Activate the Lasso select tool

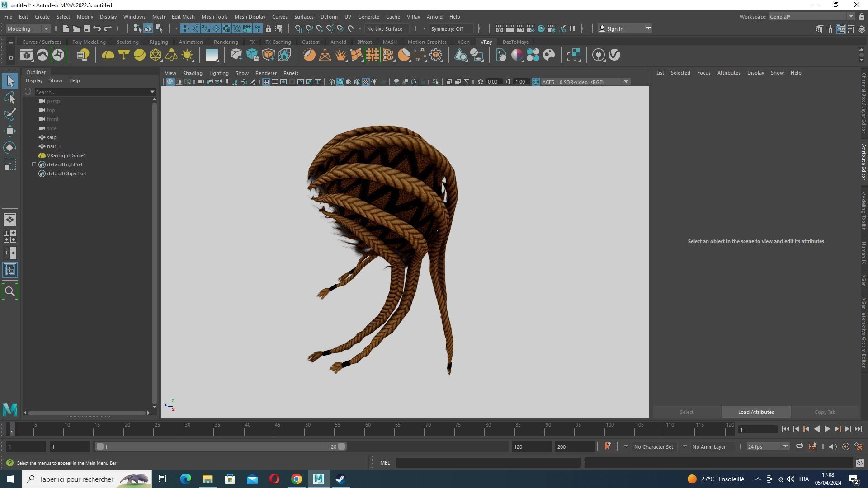click(x=10, y=98)
